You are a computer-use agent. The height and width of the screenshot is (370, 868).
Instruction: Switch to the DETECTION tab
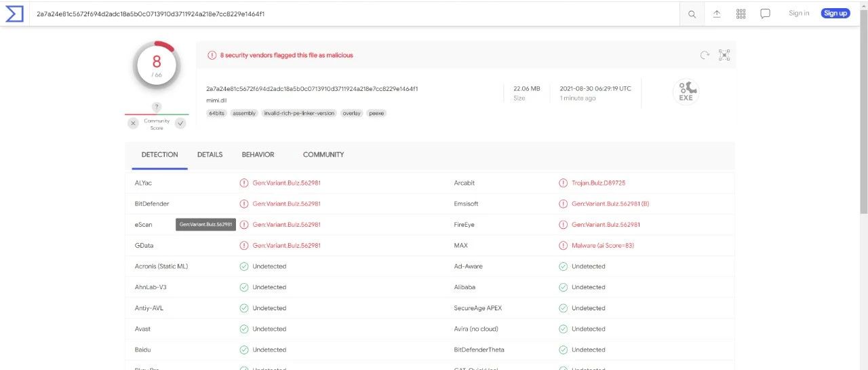pyautogui.click(x=160, y=155)
